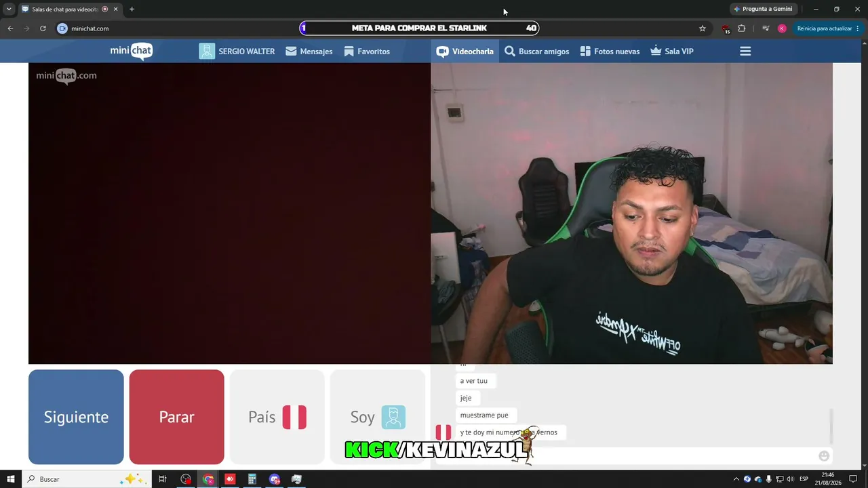Go back with the browser back arrow

coord(10,28)
